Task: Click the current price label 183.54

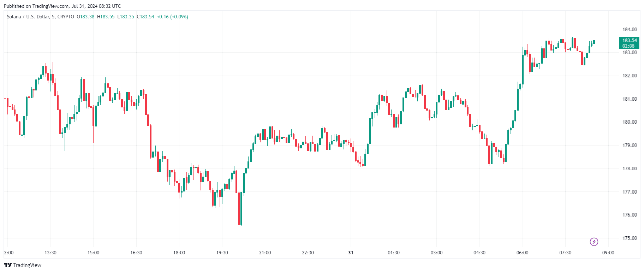Action: 629,43
